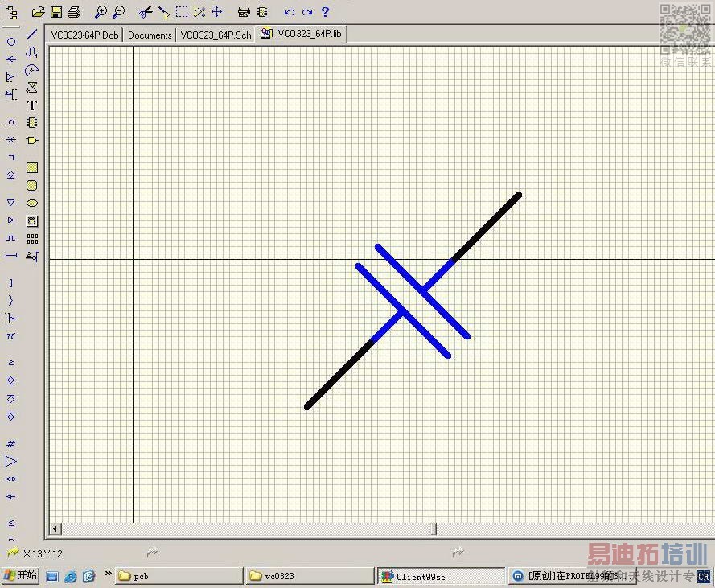Choose the pulse IEEE symbol
715x588 pixels.
(11, 237)
